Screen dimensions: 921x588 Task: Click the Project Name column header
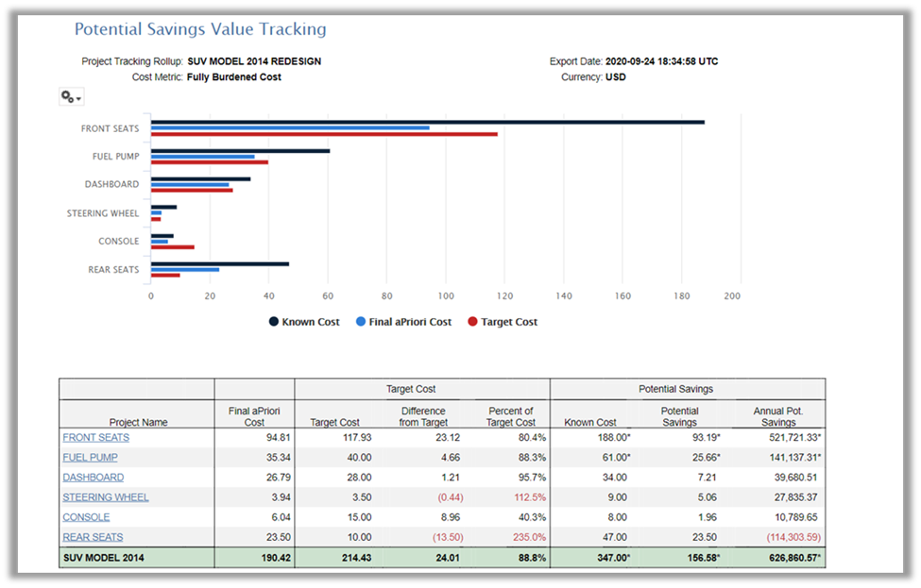[138, 422]
